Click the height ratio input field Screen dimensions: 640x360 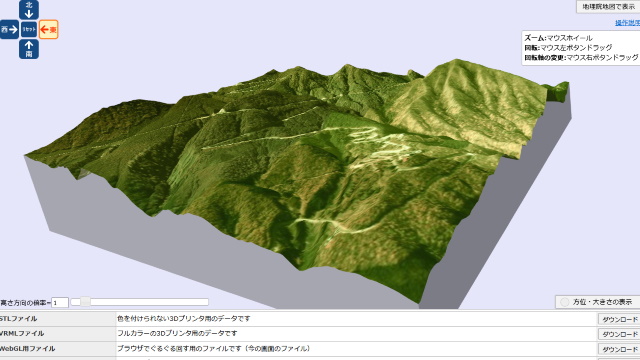point(60,302)
